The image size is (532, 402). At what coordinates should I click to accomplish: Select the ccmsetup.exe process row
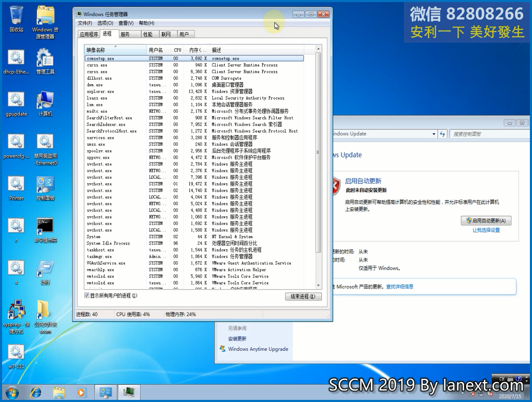(x=194, y=58)
